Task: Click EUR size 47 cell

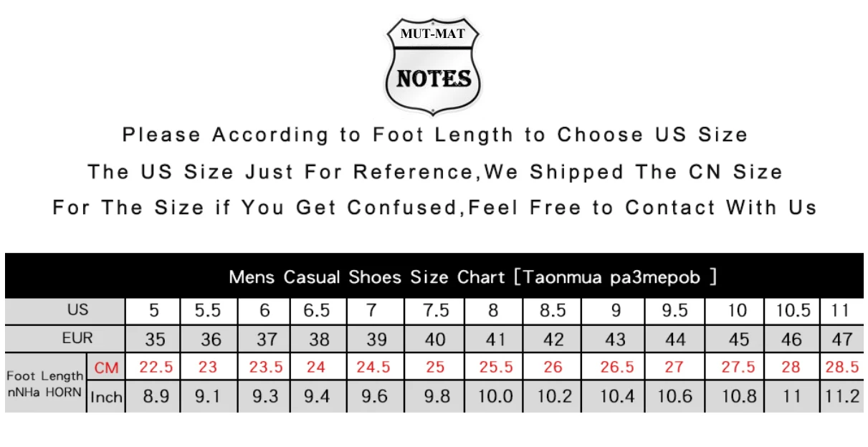Action: 843,339
